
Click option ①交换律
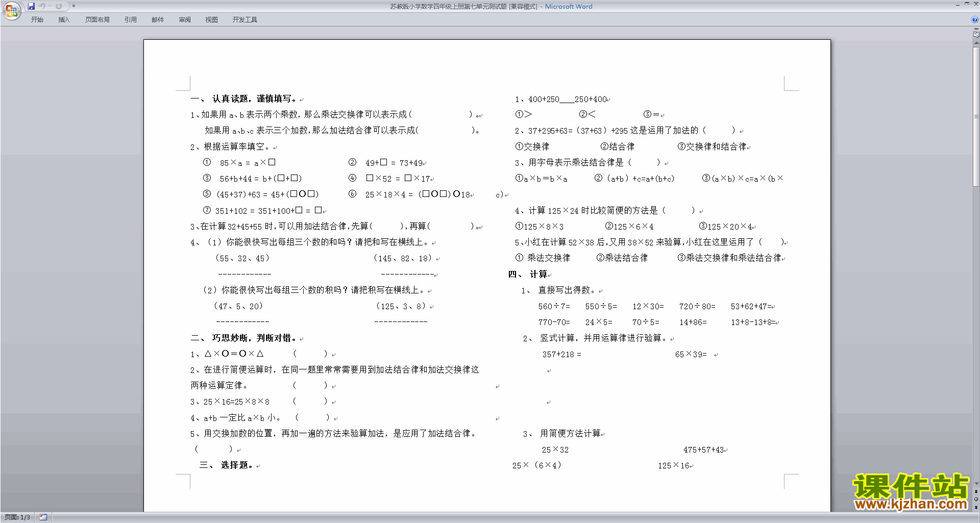pyautogui.click(x=532, y=146)
